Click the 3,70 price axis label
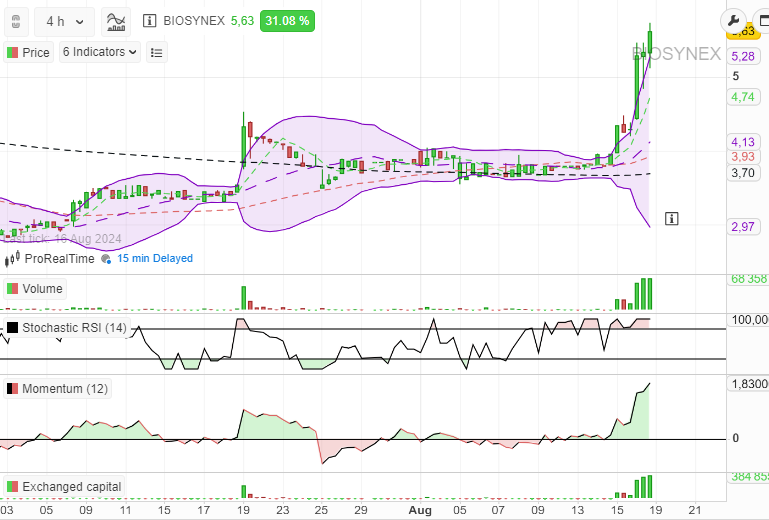The width and height of the screenshot is (769, 520). click(743, 173)
